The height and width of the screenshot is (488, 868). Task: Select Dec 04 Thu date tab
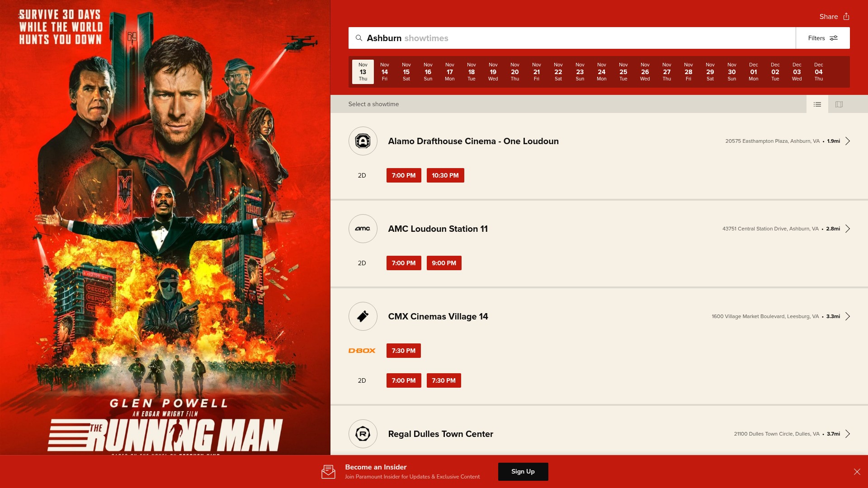pos(819,72)
